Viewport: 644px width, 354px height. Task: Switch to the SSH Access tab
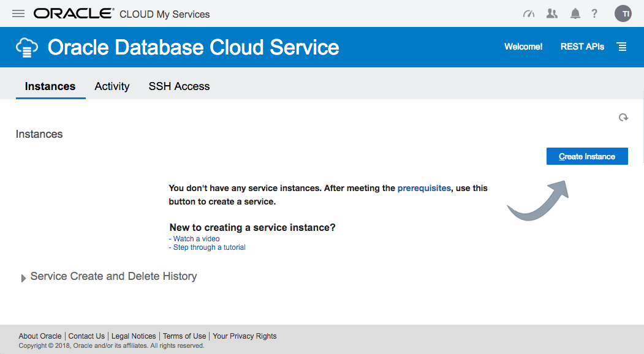click(x=179, y=86)
